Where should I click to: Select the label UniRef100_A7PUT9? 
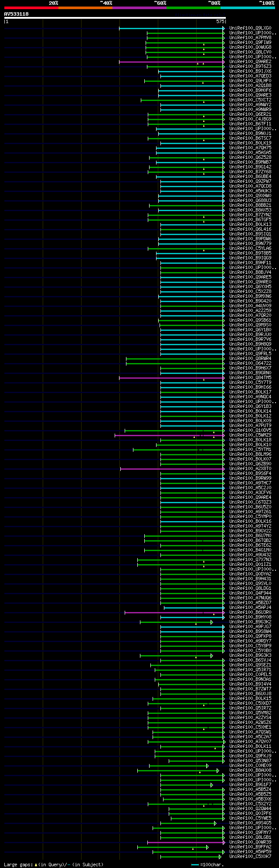(250, 426)
